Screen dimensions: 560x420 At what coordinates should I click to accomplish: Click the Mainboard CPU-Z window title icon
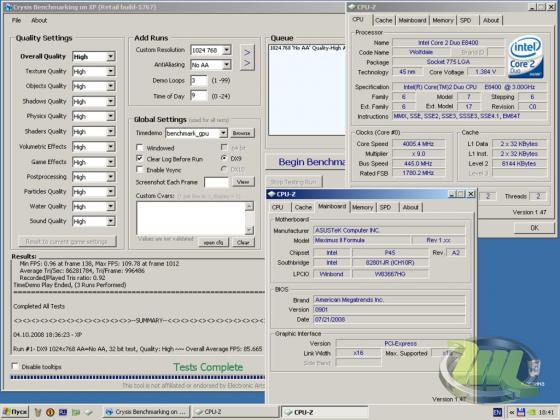[271, 194]
